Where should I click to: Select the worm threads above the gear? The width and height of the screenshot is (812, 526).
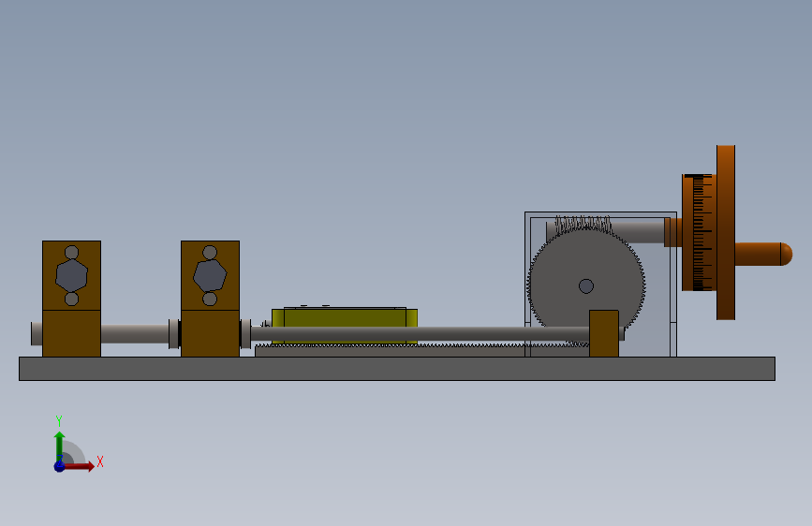coord(583,225)
